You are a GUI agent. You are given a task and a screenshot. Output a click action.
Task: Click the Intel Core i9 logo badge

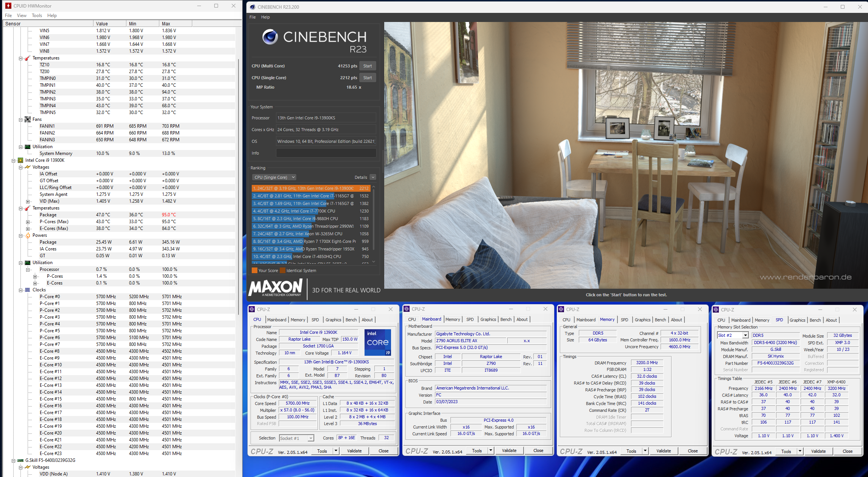point(377,343)
